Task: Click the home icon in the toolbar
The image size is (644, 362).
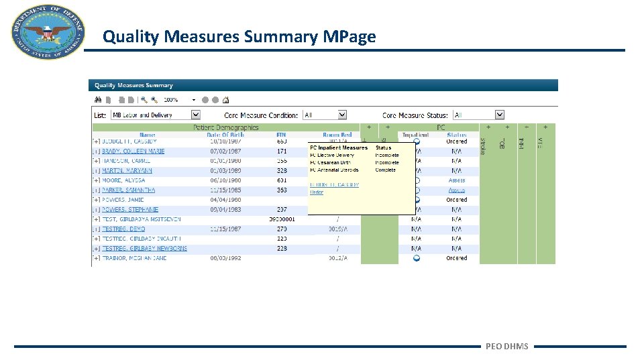Action: pyautogui.click(x=225, y=100)
